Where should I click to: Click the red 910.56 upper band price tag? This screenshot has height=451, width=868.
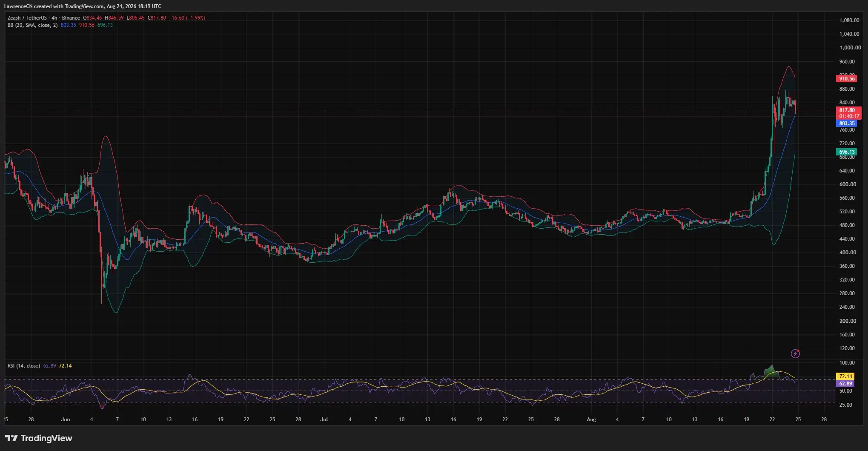847,79
